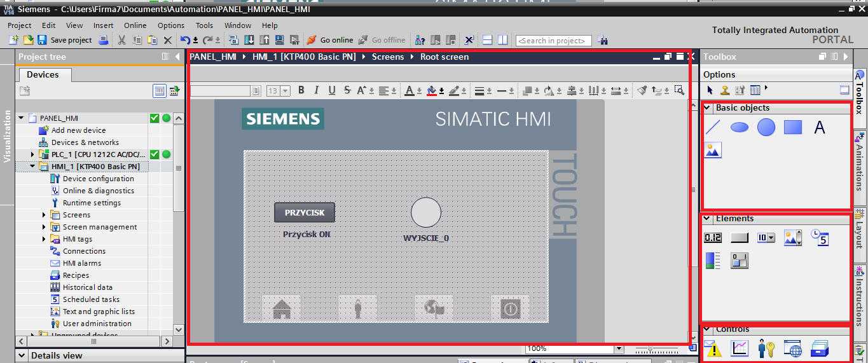Select the Alarm view control

(x=713, y=348)
